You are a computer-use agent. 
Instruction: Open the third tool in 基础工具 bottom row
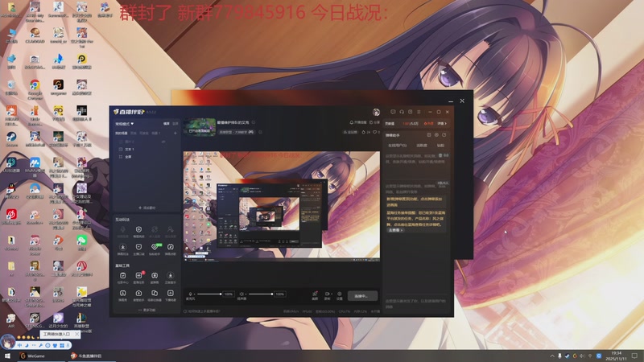click(155, 295)
